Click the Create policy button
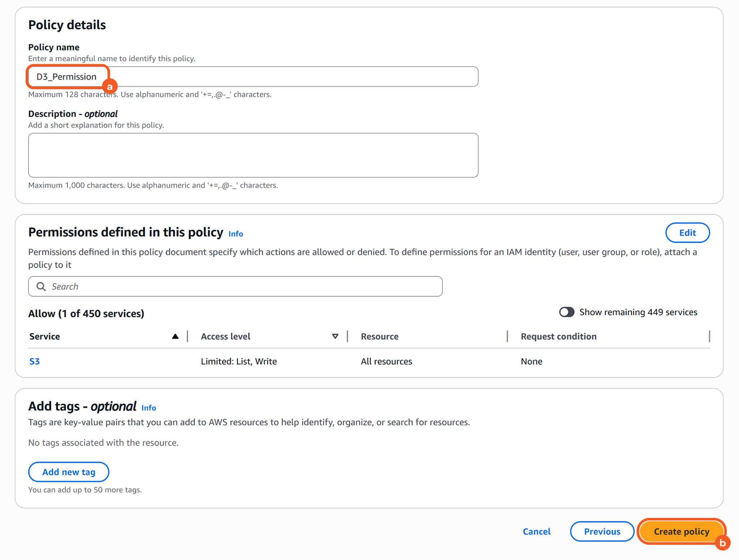The height and width of the screenshot is (560, 739). tap(681, 531)
